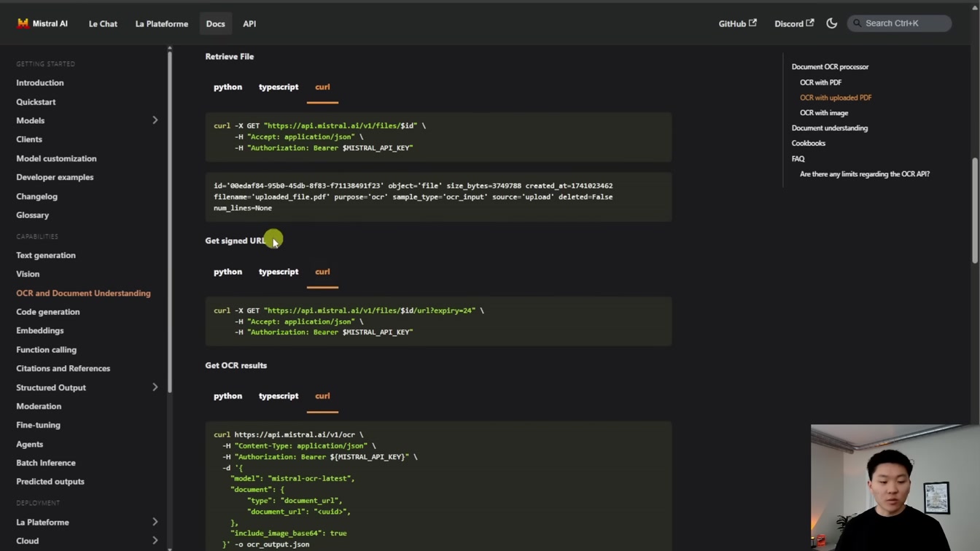980x551 pixels.
Task: Open Developer examples page
Action: (x=55, y=177)
